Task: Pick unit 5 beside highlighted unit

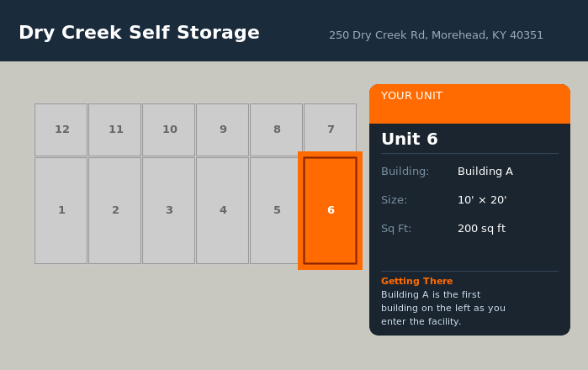Action: pos(277,210)
